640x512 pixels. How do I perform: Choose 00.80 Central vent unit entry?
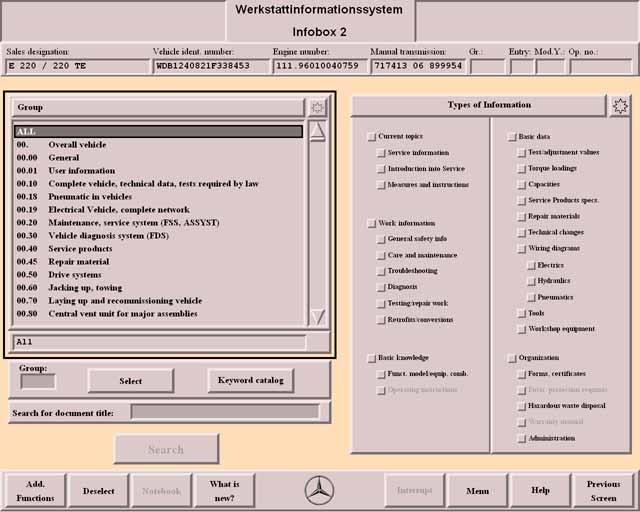158,314
